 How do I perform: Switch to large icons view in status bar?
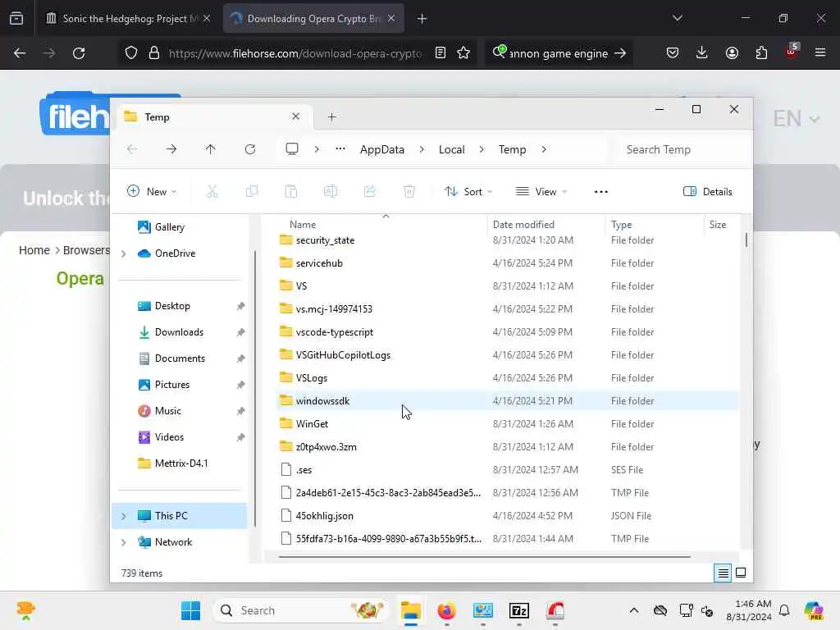(x=741, y=573)
